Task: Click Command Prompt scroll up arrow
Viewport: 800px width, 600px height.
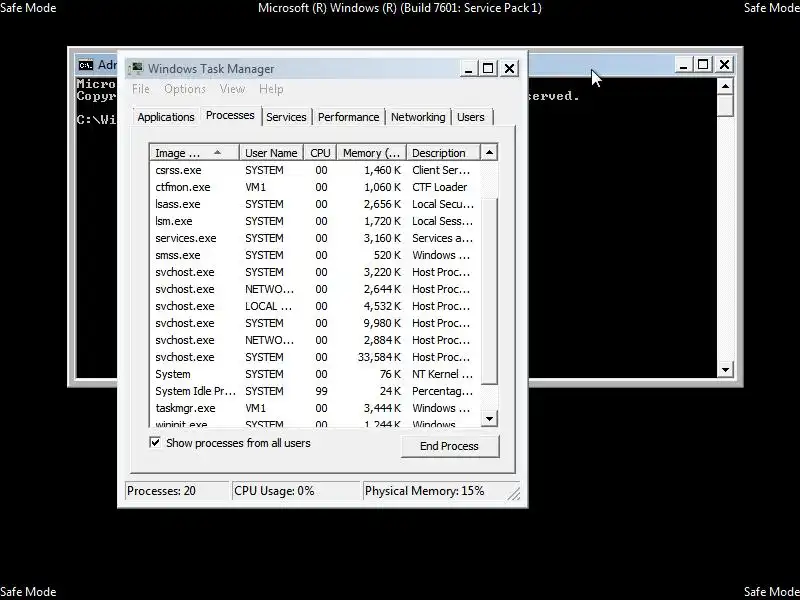Action: (x=725, y=86)
